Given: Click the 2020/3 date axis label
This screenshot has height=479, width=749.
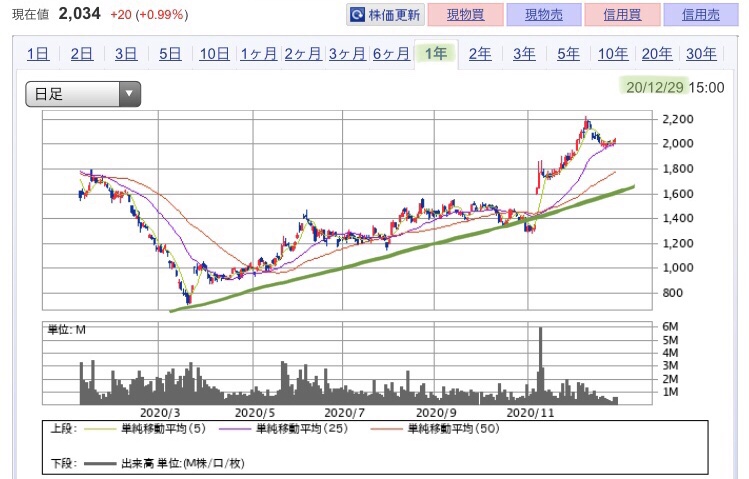Looking at the screenshot, I should [160, 413].
